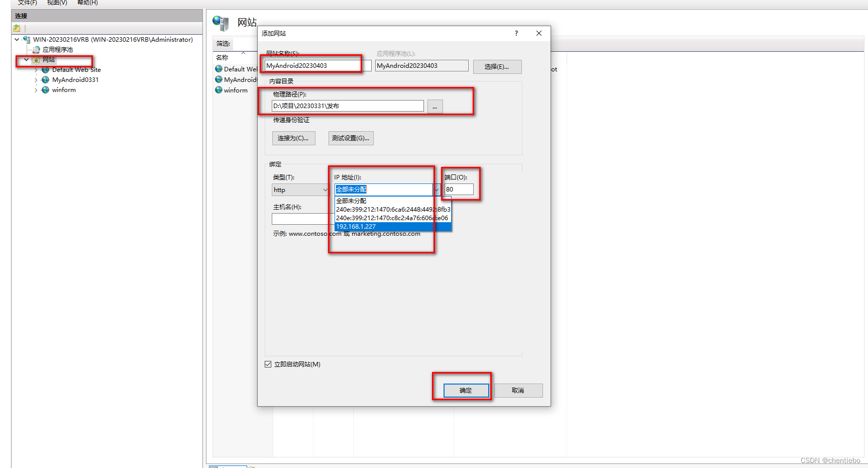Click the winform globe icon in the sites list
The width and height of the screenshot is (868, 468).
45,90
